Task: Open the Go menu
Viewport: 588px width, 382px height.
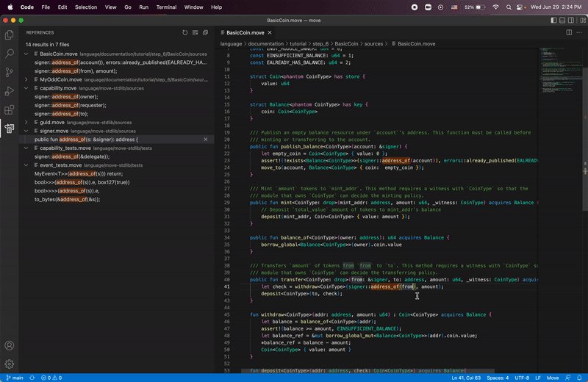Action: point(128,7)
